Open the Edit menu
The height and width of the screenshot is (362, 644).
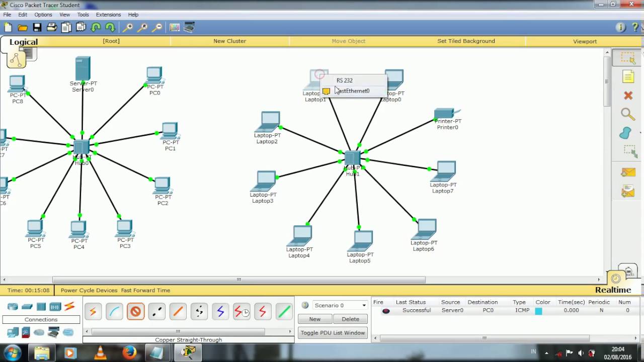23,15
